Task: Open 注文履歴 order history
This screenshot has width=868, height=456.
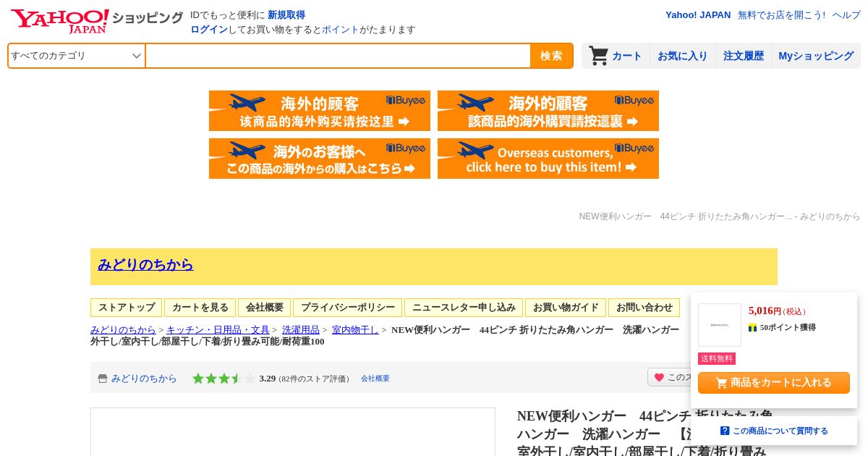Action: [x=744, y=56]
